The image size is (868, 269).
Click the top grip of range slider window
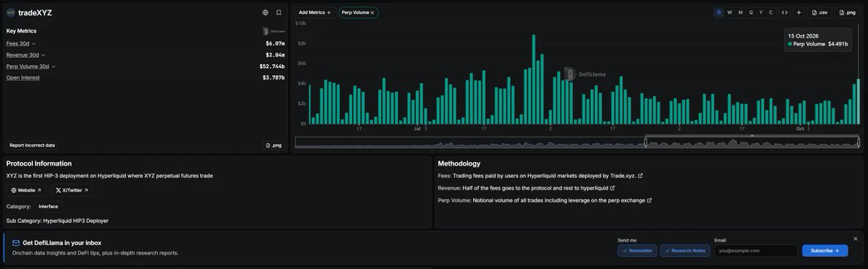tap(752, 136)
